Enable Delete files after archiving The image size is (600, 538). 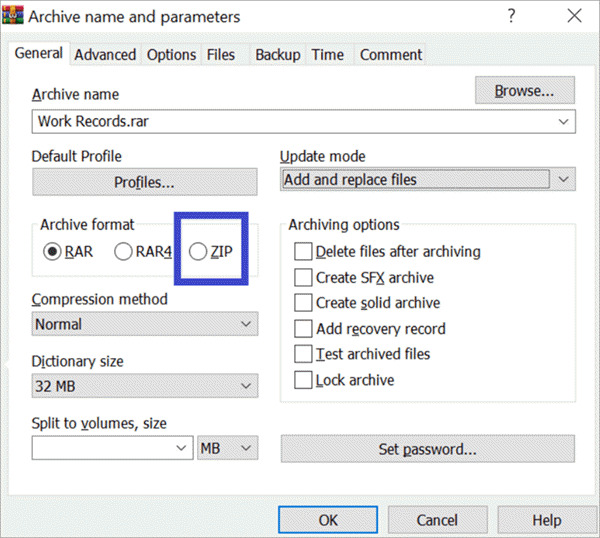tap(303, 252)
